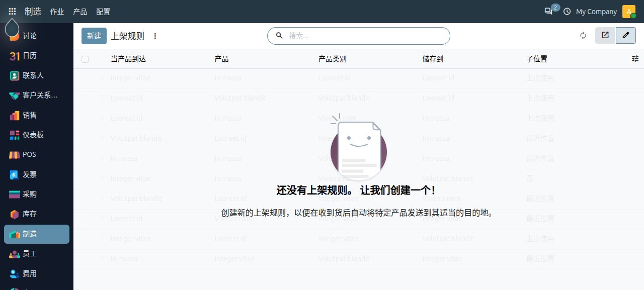Open the 日历 calendar app
The height and width of the screenshot is (290, 644).
click(x=37, y=56)
